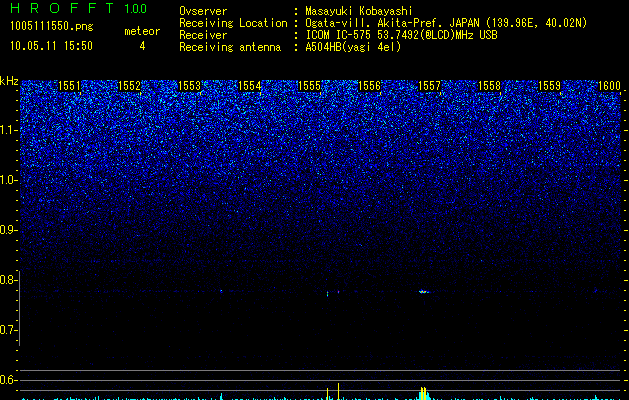The height and width of the screenshot is (400, 629).
Task: Click the small echo dot near 1553.5
Action: pos(221,291)
